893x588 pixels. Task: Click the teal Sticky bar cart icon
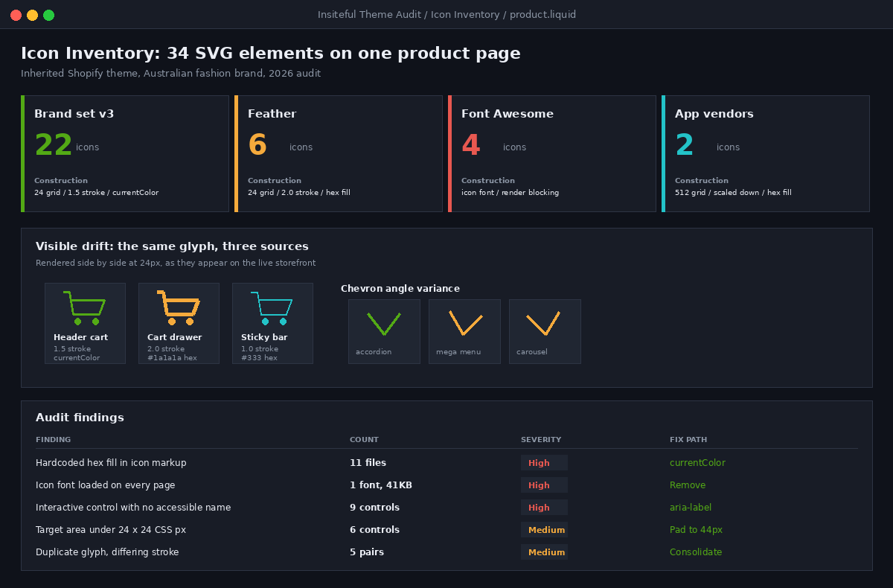click(x=272, y=308)
